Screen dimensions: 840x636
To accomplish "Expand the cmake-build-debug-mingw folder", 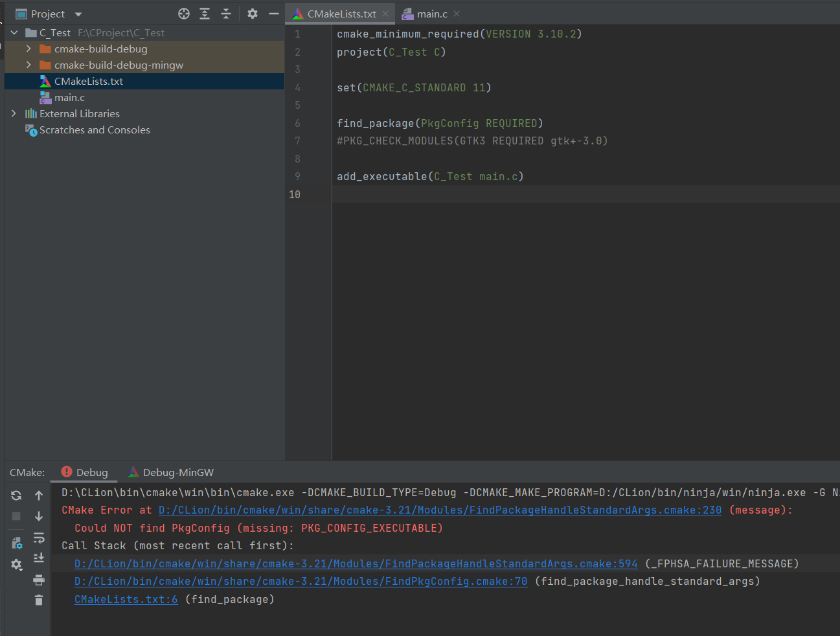I will [x=28, y=65].
